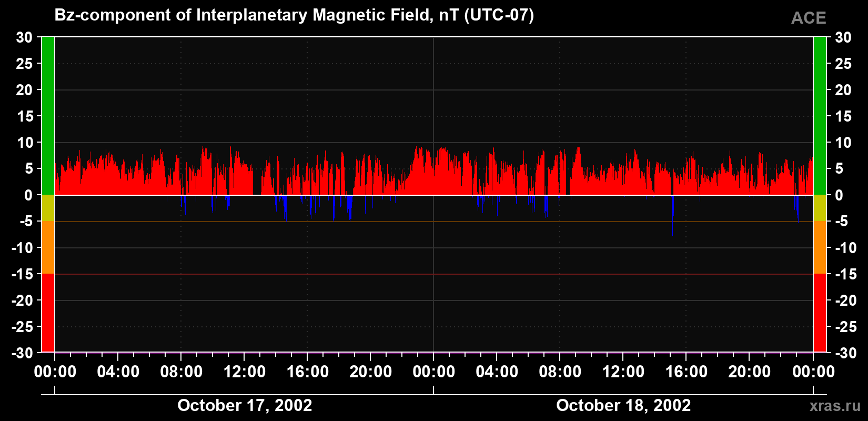868x421 pixels.
Task: Click the green band on the right scale
Action: pos(820,116)
